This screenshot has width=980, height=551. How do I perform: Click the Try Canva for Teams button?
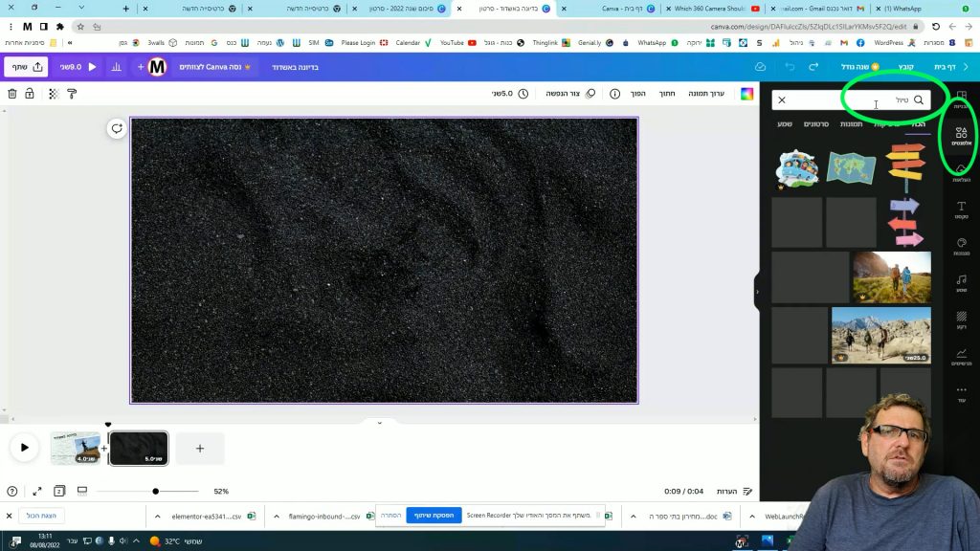[215, 67]
